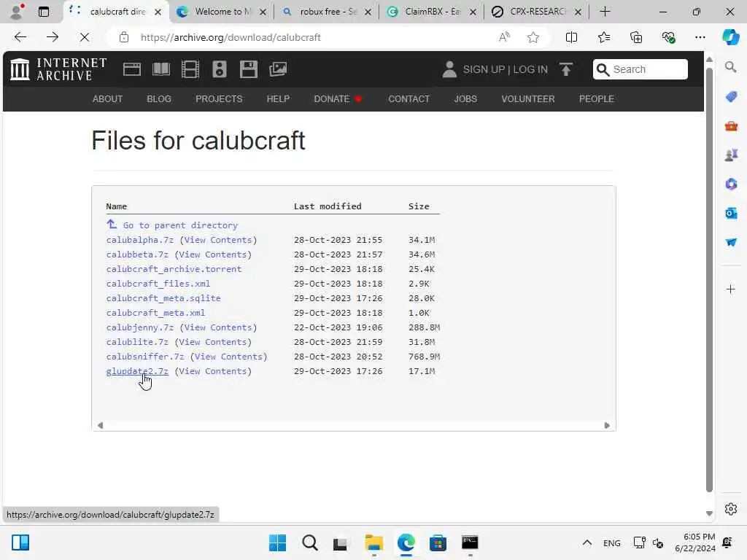Click the Upload arrow icon
Viewport: 747px width, 560px height.
[566, 69]
